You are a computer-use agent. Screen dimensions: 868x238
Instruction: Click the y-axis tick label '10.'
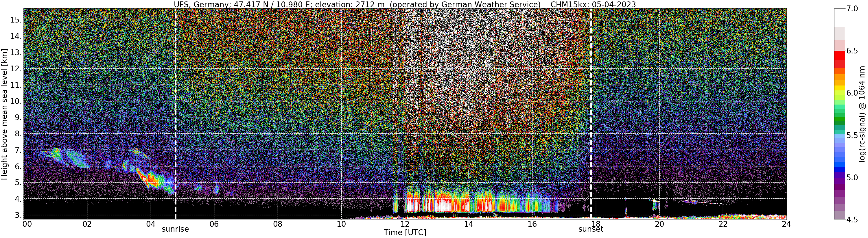(16, 101)
